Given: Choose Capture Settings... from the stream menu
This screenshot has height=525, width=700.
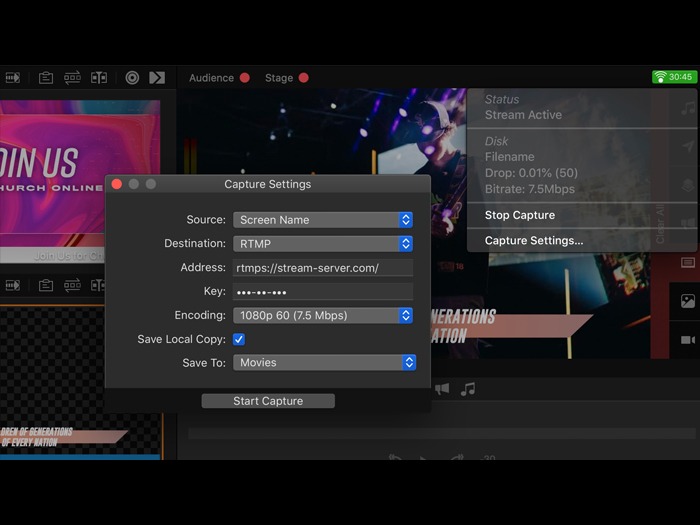Looking at the screenshot, I should 534,241.
